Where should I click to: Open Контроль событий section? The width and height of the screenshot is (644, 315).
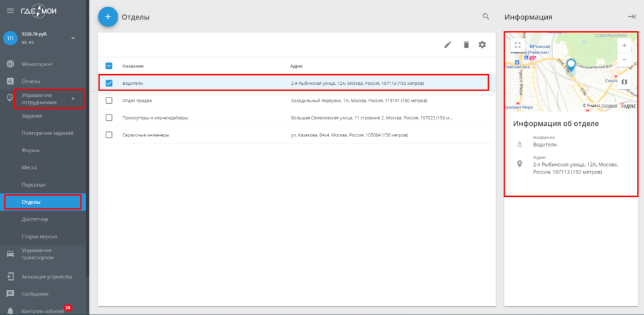coord(43,311)
